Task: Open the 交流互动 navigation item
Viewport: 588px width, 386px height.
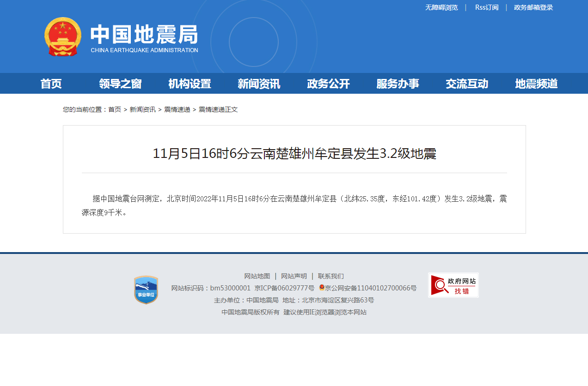Action: [467, 84]
